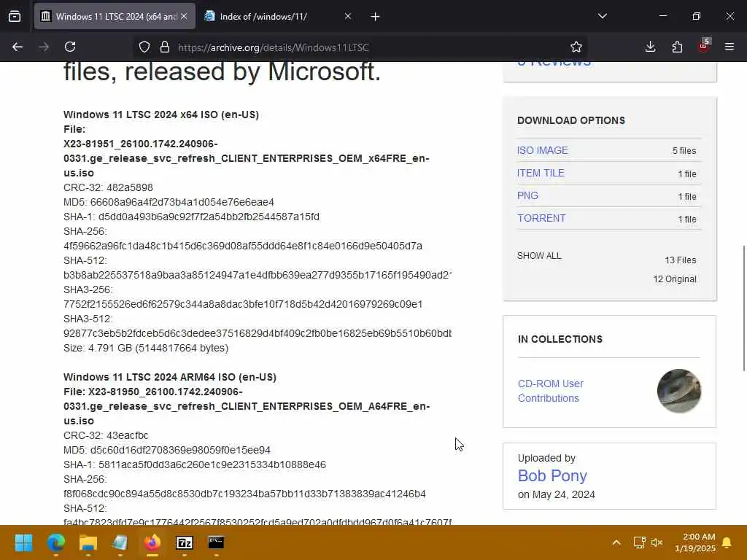Image resolution: width=747 pixels, height=560 pixels.
Task: Bookmark this page with star icon
Action: (x=576, y=47)
